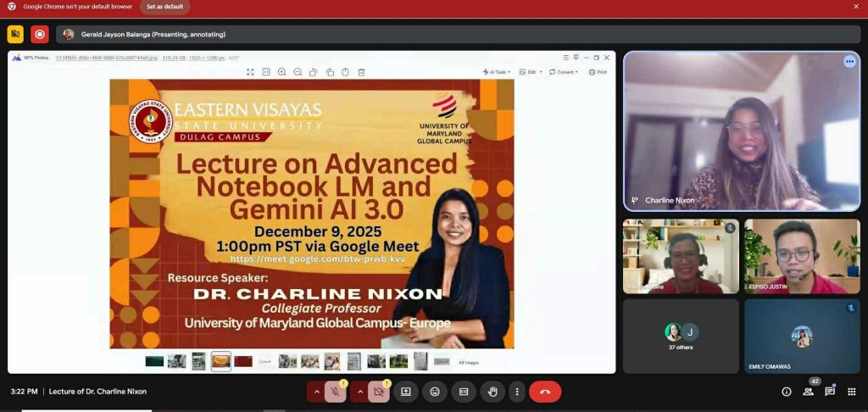The image size is (868, 412).
Task: Expand video settings arrow beside camera
Action: (359, 392)
